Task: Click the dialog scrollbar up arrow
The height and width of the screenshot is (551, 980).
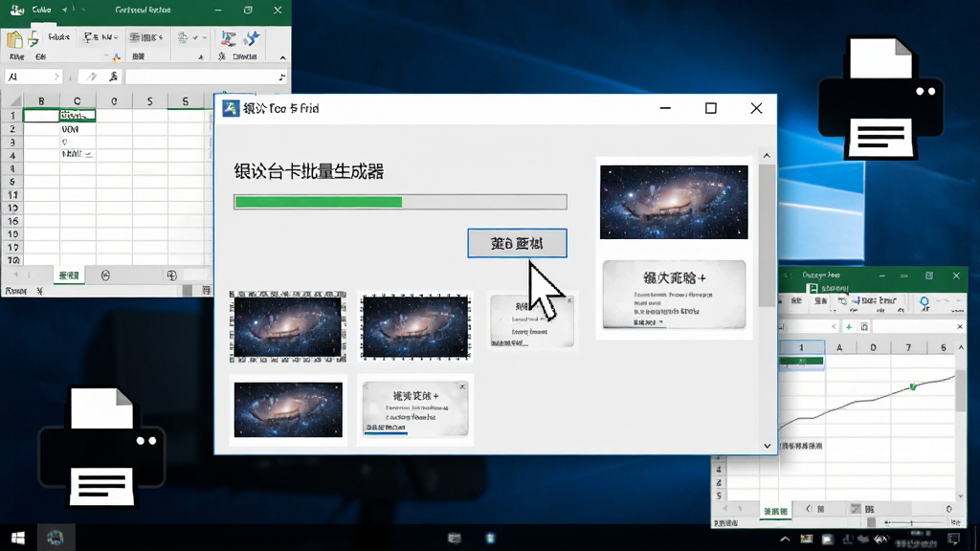Action: (767, 156)
